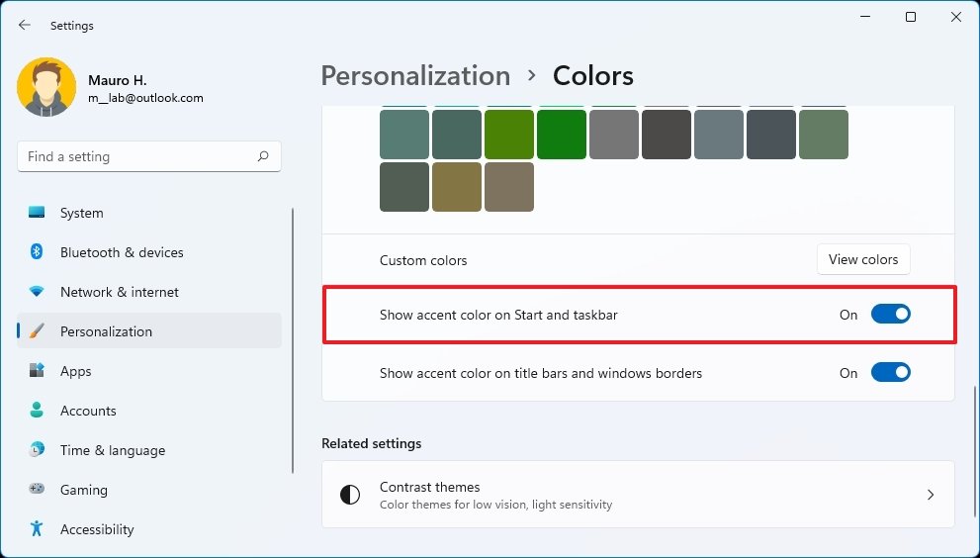This screenshot has height=558, width=980.
Task: Select Gaming in sidebar
Action: pyautogui.click(x=148, y=489)
